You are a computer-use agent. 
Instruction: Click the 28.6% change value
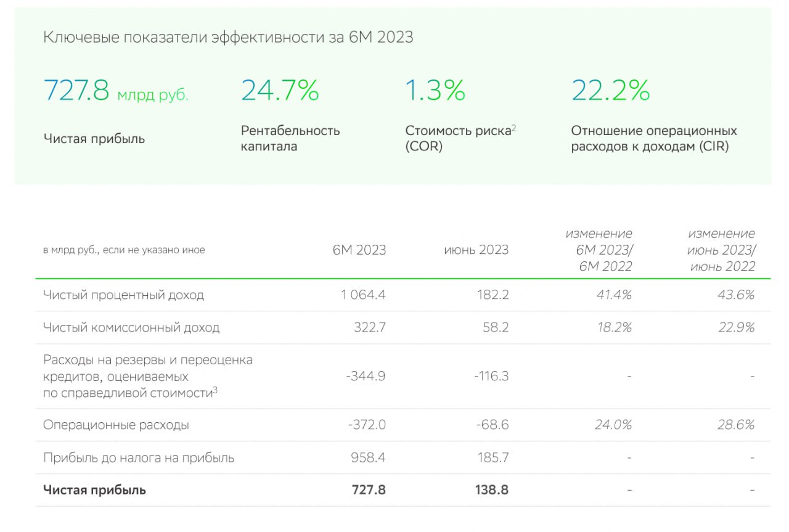(737, 425)
